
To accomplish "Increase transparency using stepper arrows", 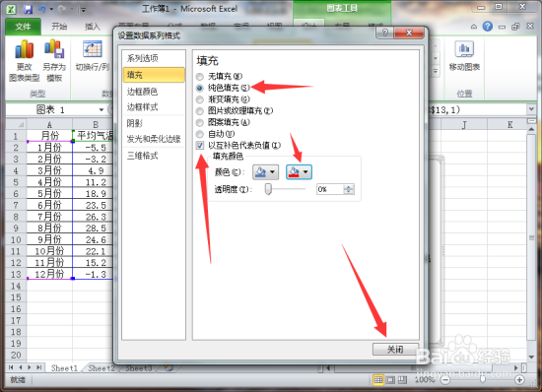I will (x=349, y=187).
